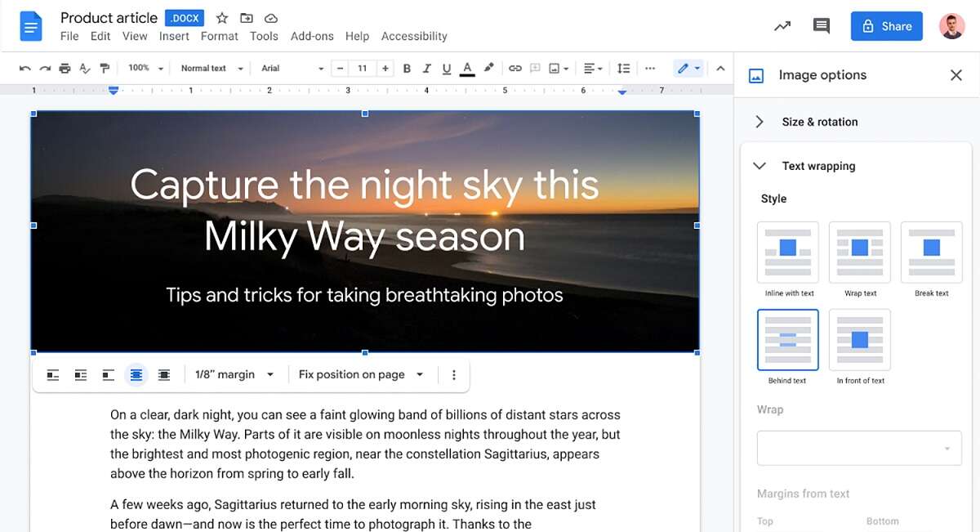This screenshot has width=980, height=532.
Task: Click the insert link icon
Action: [514, 69]
